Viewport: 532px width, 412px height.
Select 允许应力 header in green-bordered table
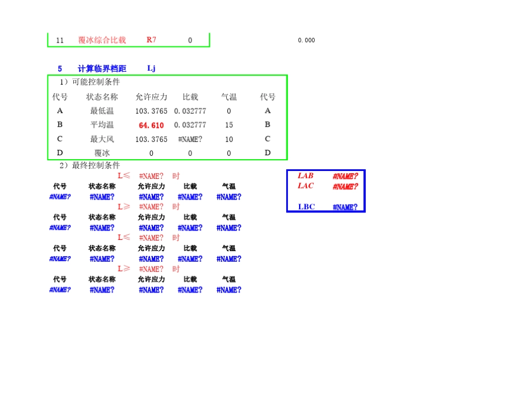(x=151, y=97)
